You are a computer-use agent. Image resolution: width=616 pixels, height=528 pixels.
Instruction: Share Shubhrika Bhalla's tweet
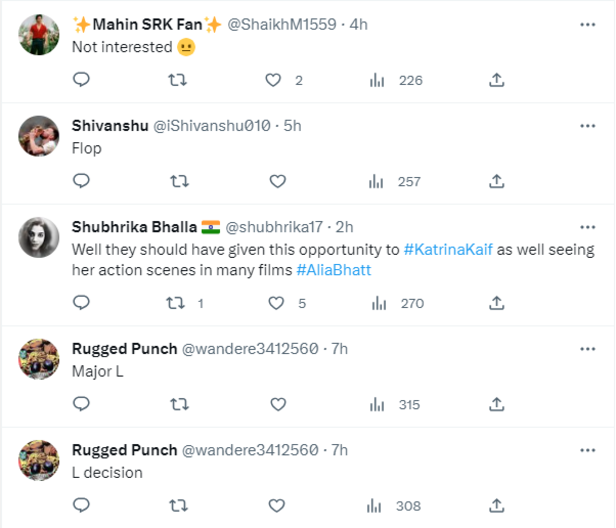click(496, 303)
